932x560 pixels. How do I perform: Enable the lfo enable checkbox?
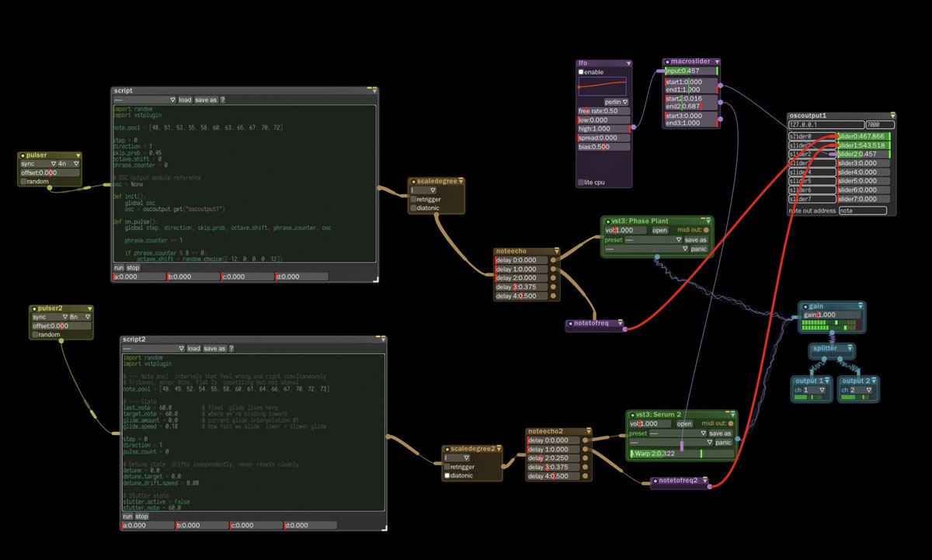(582, 71)
